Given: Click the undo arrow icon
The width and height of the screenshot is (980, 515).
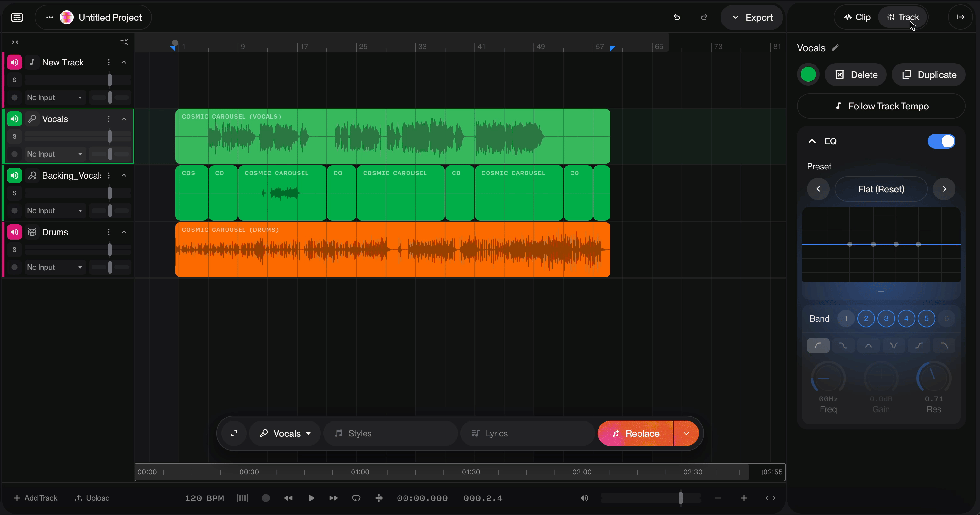Looking at the screenshot, I should [x=677, y=18].
